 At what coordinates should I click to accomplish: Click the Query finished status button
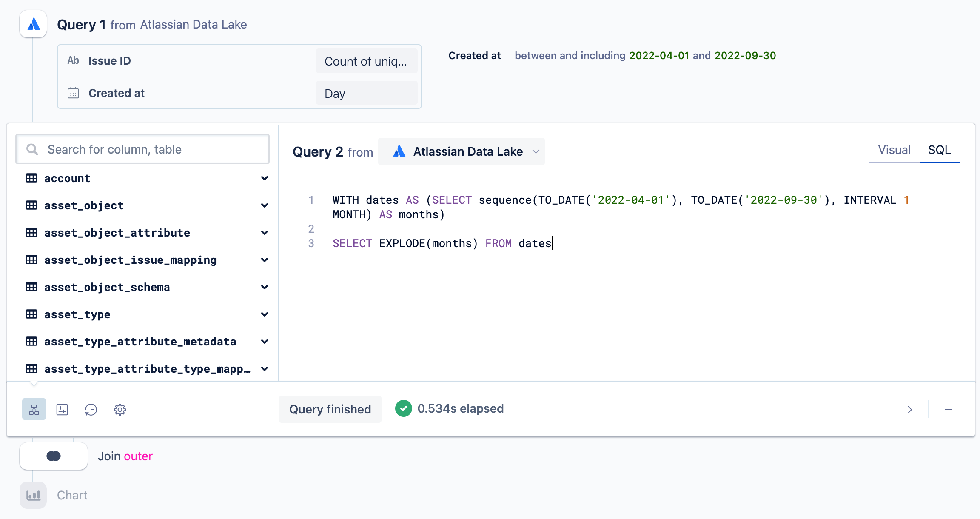coord(330,409)
